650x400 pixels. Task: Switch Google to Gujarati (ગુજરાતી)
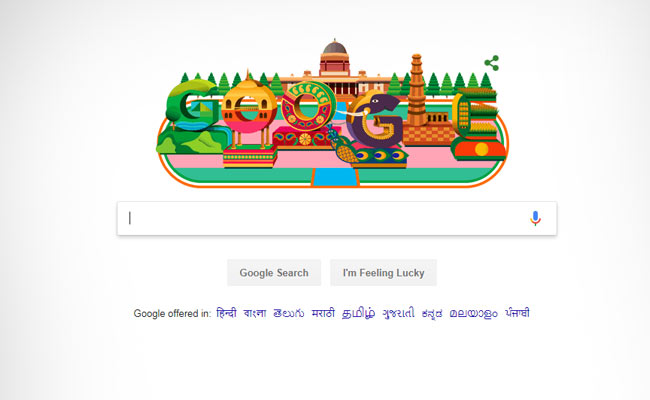click(x=398, y=313)
